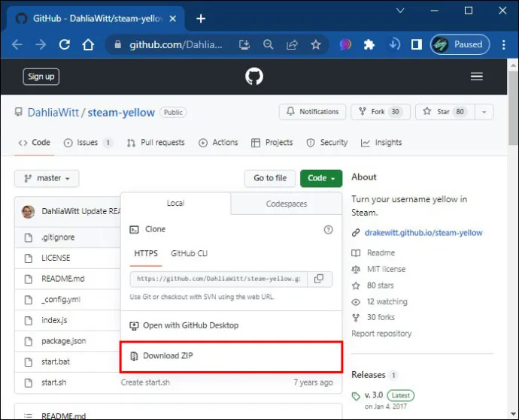
Task: Click the GitHub Octocat logo
Action: (254, 77)
